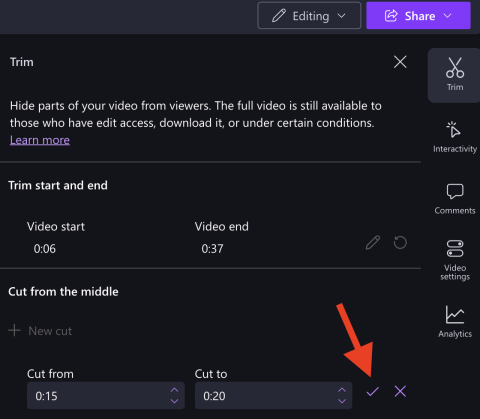Expand the Editing mode dropdown

pyautogui.click(x=309, y=16)
